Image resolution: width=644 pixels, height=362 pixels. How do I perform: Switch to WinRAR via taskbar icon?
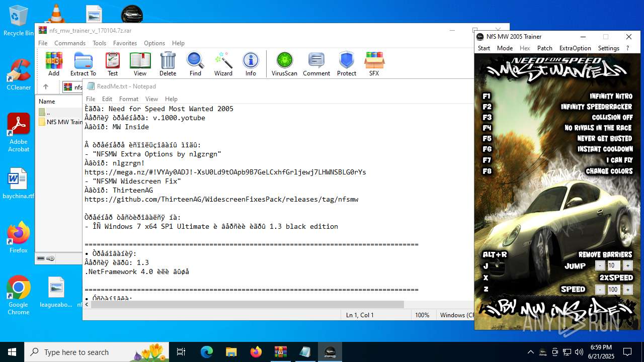click(280, 352)
